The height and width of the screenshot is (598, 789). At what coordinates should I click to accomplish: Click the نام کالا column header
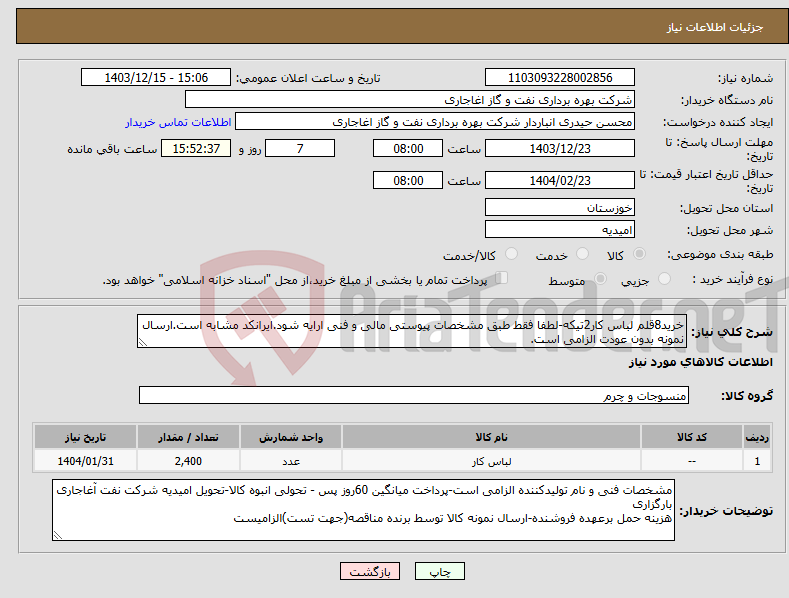pos(491,437)
